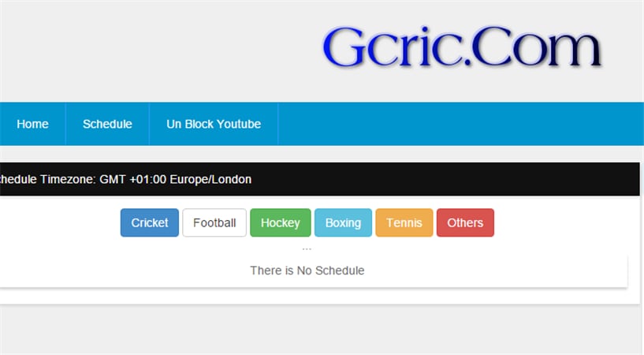
Task: Filter schedule by Boxing
Action: 344,222
